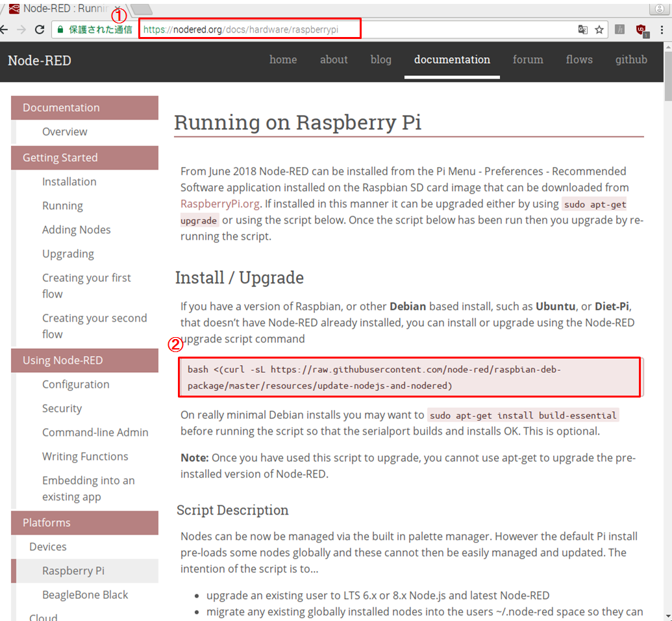672x621 pixels.
Task: Reload the page with the refresh icon
Action: point(40,29)
